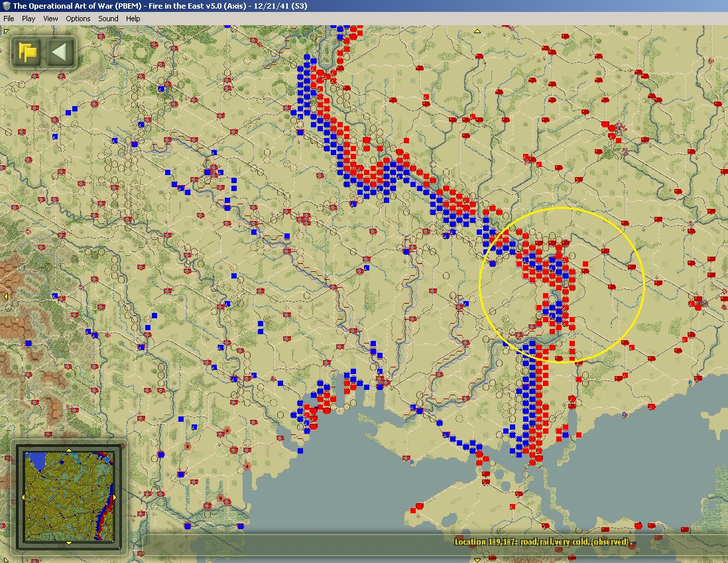Click the center of the minimap
This screenshot has height=563, width=728.
tap(68, 496)
